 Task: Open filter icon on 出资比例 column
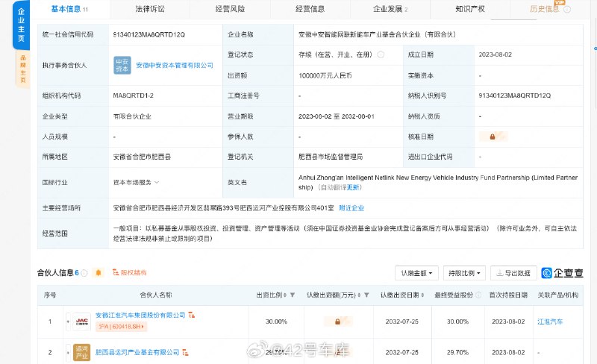click(293, 295)
